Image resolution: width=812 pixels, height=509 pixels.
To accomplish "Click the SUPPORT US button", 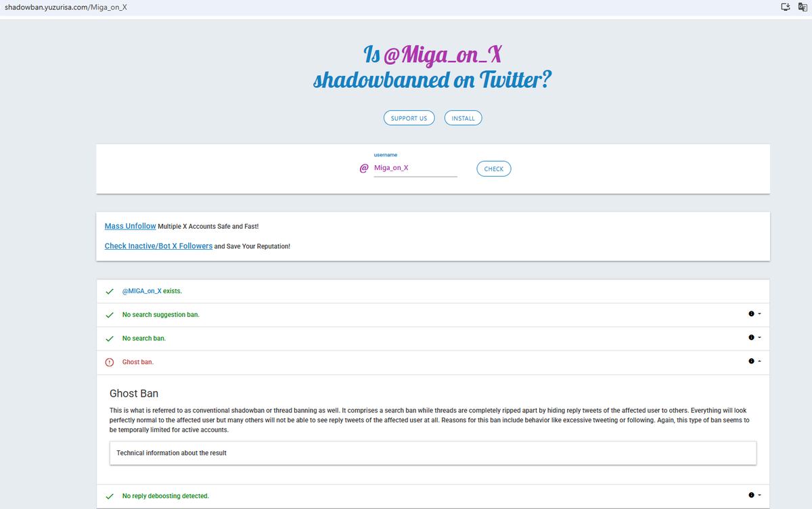I will tap(409, 118).
